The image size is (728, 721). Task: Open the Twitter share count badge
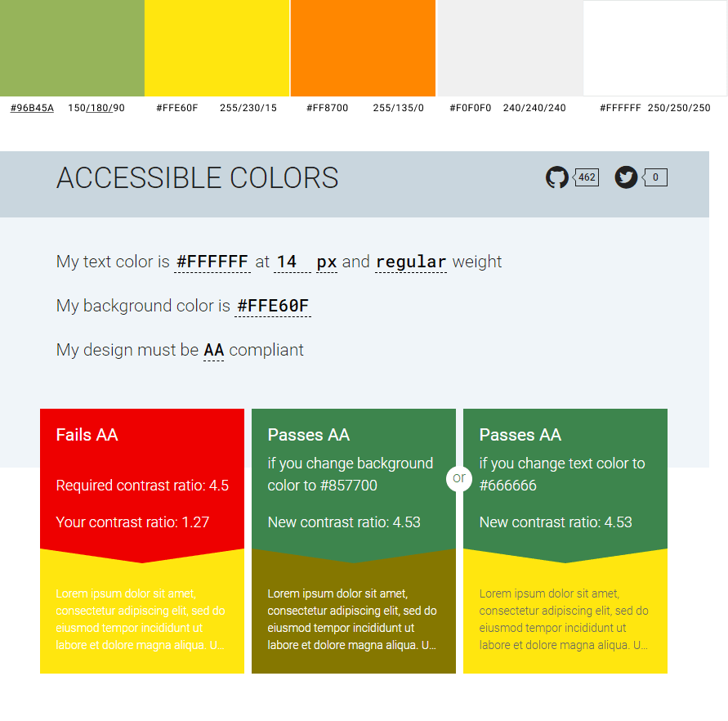(655, 177)
